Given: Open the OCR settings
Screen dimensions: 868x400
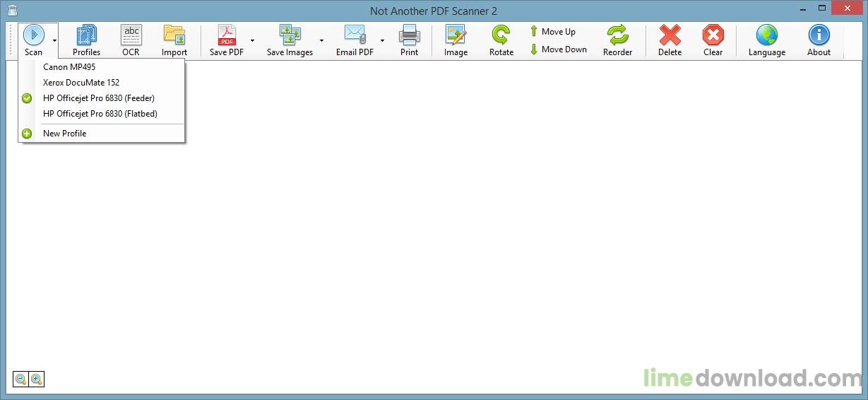Looking at the screenshot, I should [x=131, y=40].
